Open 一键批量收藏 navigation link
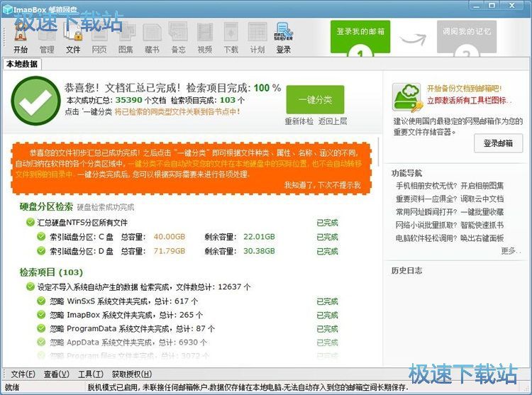Image resolution: width=532 pixels, height=395 pixels. (482, 212)
